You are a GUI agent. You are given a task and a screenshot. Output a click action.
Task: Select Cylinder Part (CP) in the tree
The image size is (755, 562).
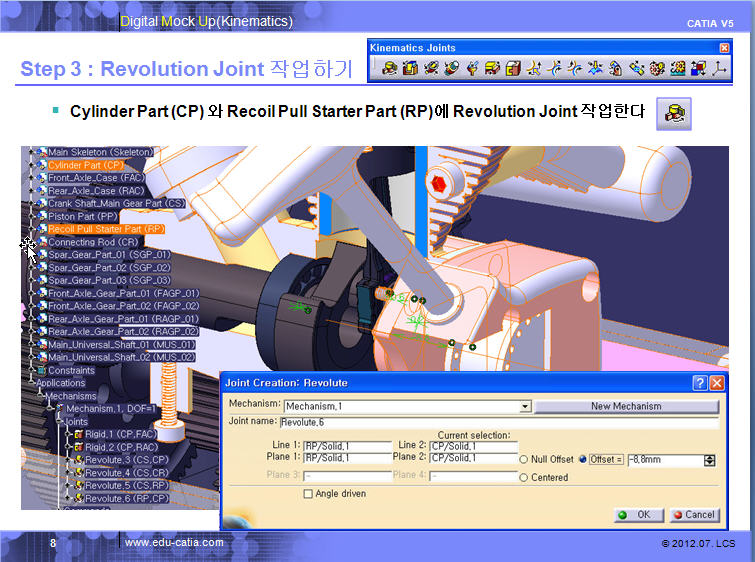(86, 165)
